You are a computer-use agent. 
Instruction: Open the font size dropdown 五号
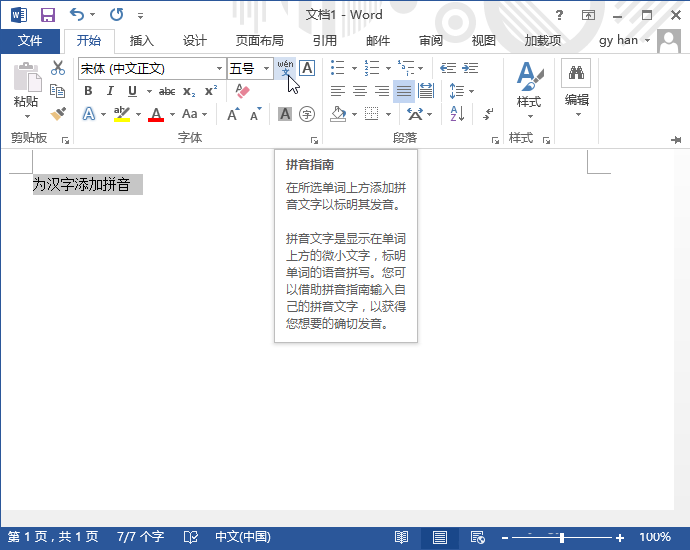(x=266, y=68)
